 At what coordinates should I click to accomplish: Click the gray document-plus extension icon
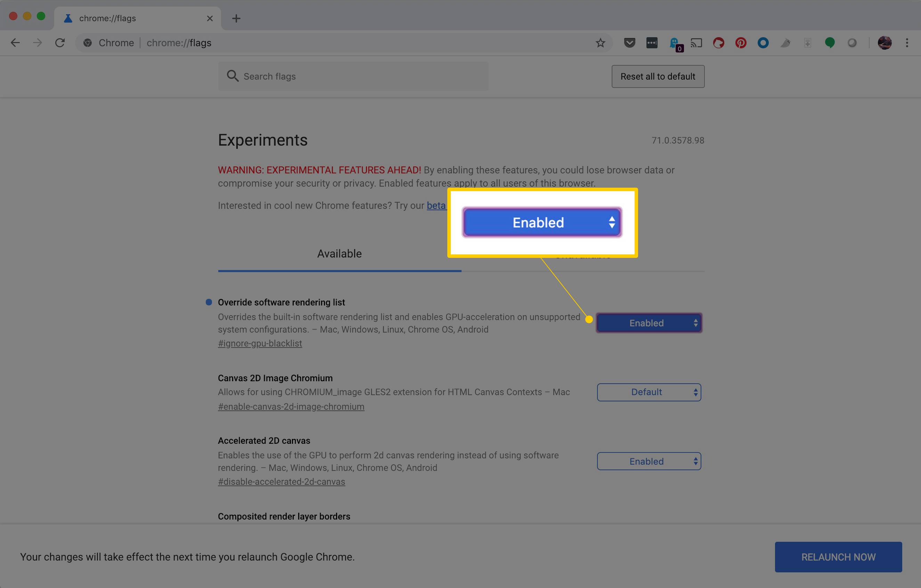coord(807,43)
